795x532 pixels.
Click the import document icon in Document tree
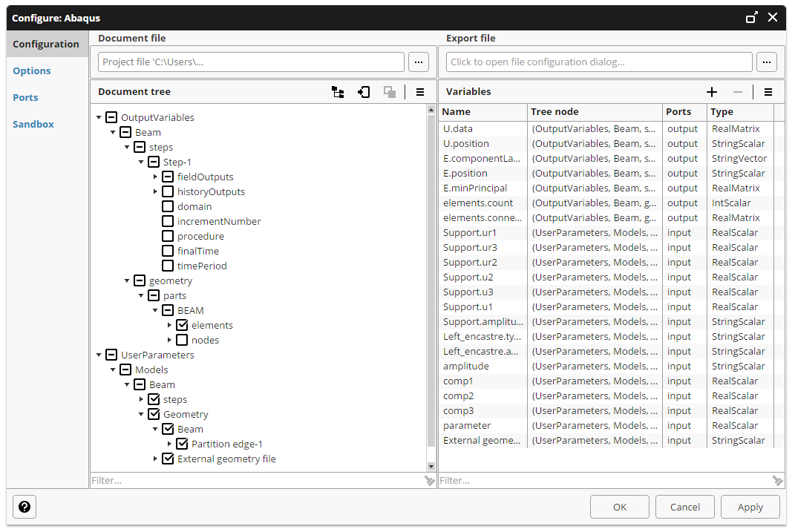(364, 92)
